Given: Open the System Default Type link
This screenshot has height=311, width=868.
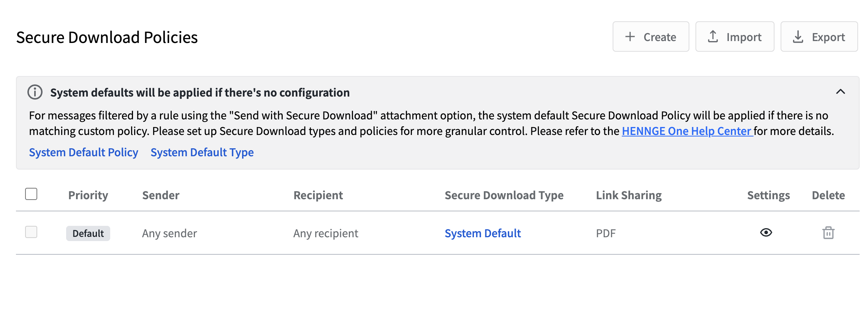Looking at the screenshot, I should pyautogui.click(x=202, y=152).
